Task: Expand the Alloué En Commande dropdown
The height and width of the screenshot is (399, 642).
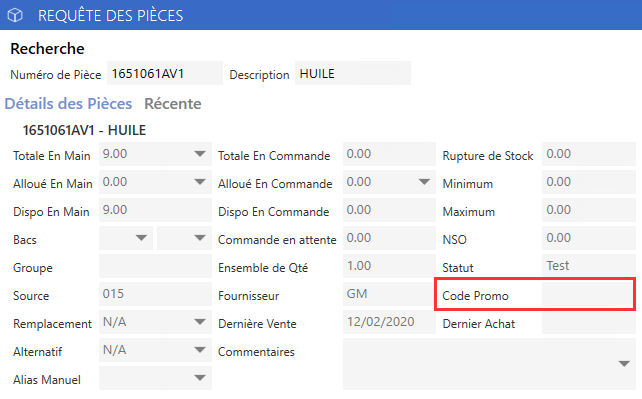Action: tap(425, 182)
